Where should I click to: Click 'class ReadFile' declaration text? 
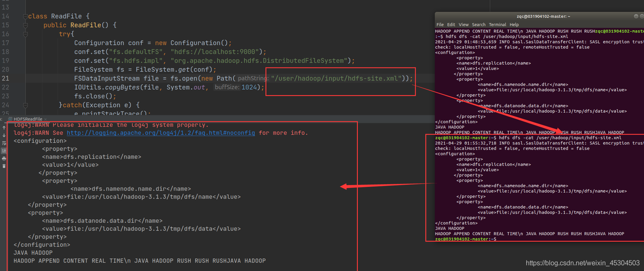(x=55, y=16)
